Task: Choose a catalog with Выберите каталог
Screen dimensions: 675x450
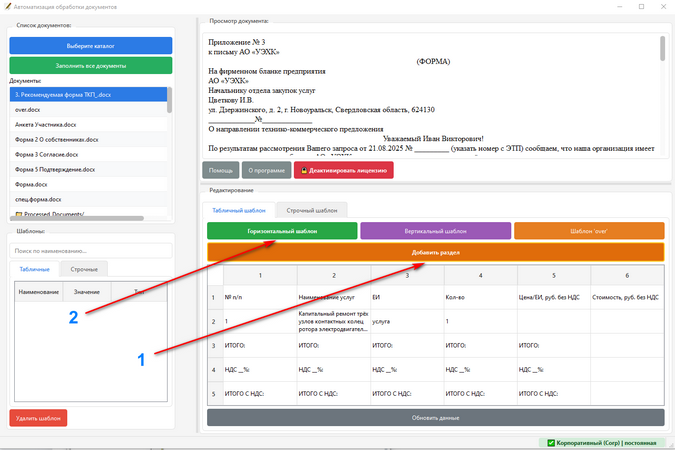Action: (91, 46)
